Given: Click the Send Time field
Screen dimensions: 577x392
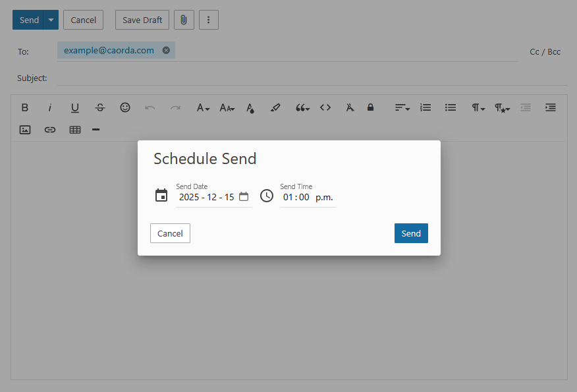Looking at the screenshot, I should point(308,197).
